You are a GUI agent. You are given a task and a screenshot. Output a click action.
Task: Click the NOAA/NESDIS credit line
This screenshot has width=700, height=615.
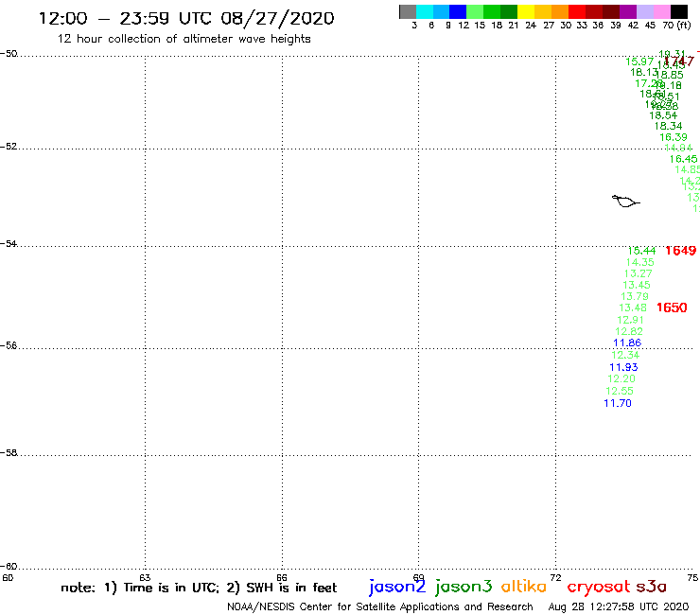380,606
